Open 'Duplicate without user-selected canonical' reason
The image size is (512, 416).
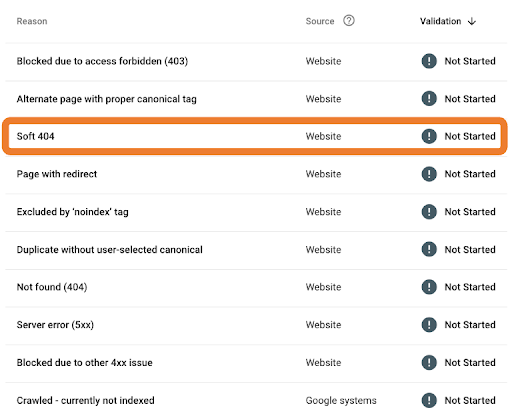click(x=110, y=250)
